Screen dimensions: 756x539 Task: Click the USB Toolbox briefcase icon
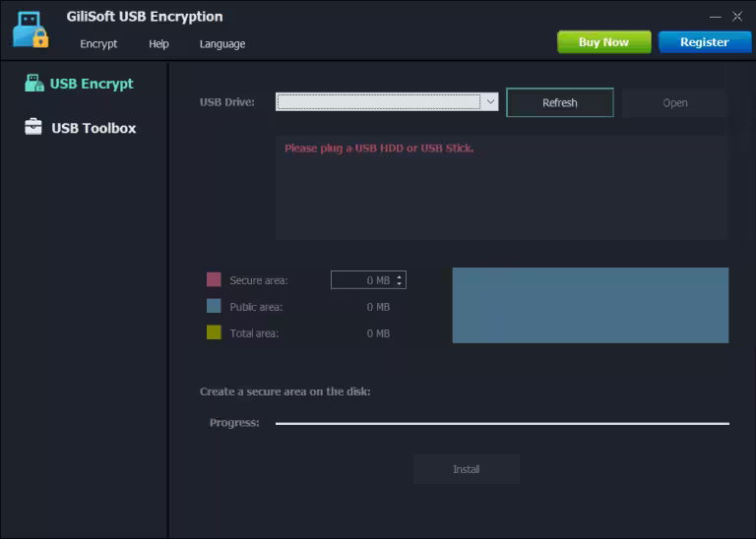click(33, 127)
